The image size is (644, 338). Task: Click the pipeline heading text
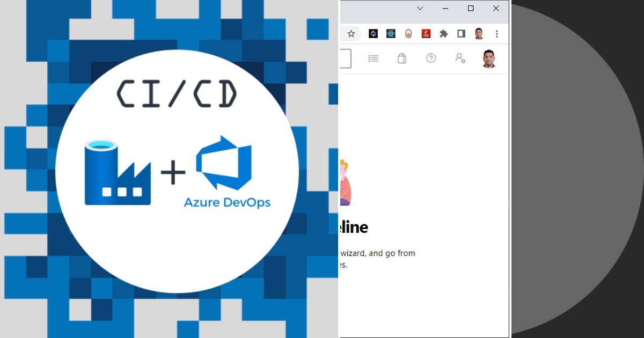(x=352, y=227)
